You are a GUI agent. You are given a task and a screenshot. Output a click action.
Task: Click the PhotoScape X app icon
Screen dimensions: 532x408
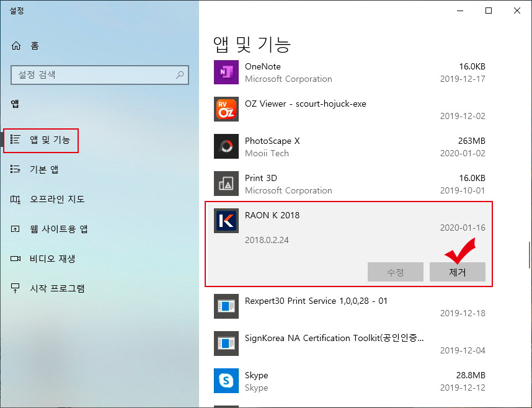click(x=226, y=146)
